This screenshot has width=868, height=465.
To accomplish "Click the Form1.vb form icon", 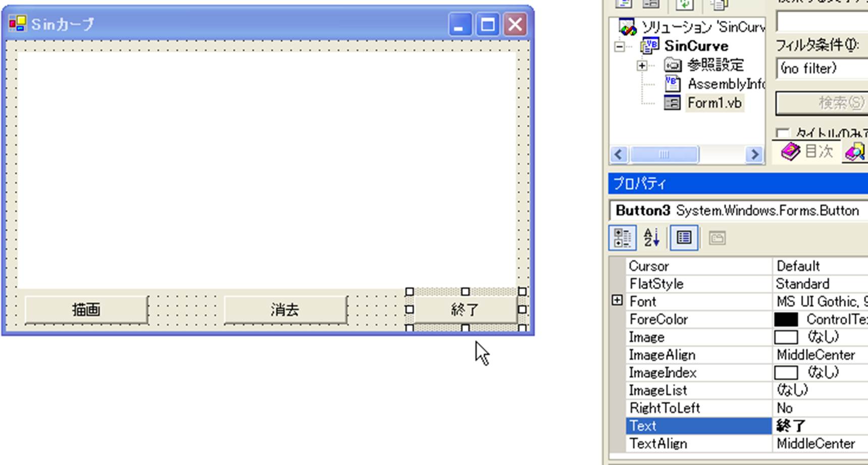I will (672, 103).
